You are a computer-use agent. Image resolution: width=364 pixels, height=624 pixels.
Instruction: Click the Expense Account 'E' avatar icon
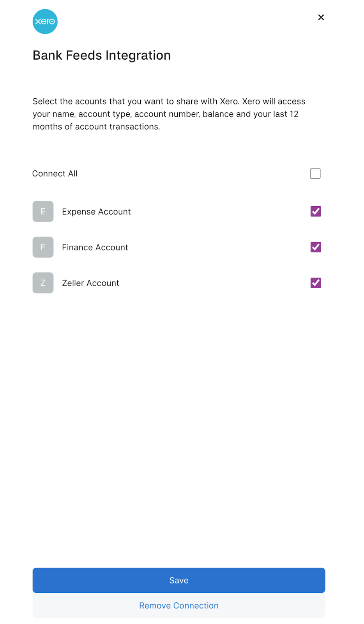[x=43, y=211]
